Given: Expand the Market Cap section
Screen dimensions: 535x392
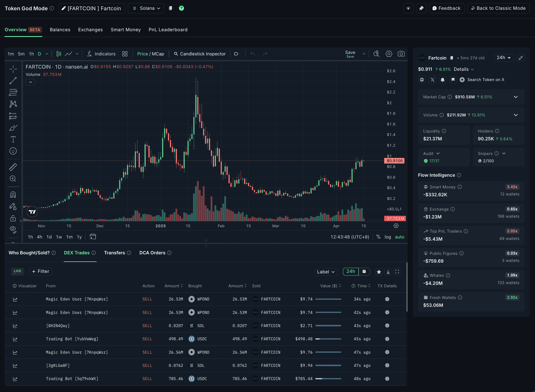Looking at the screenshot, I should pyautogui.click(x=515, y=97).
